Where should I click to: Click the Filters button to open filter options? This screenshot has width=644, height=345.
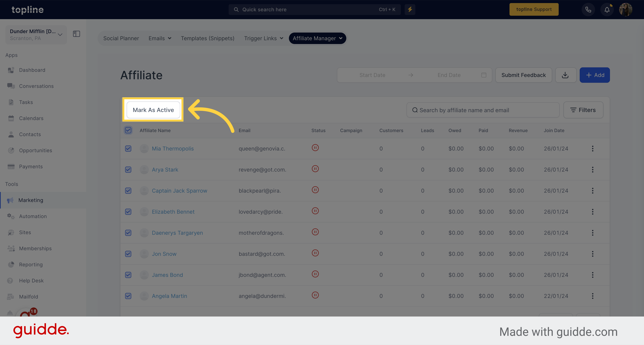point(584,110)
